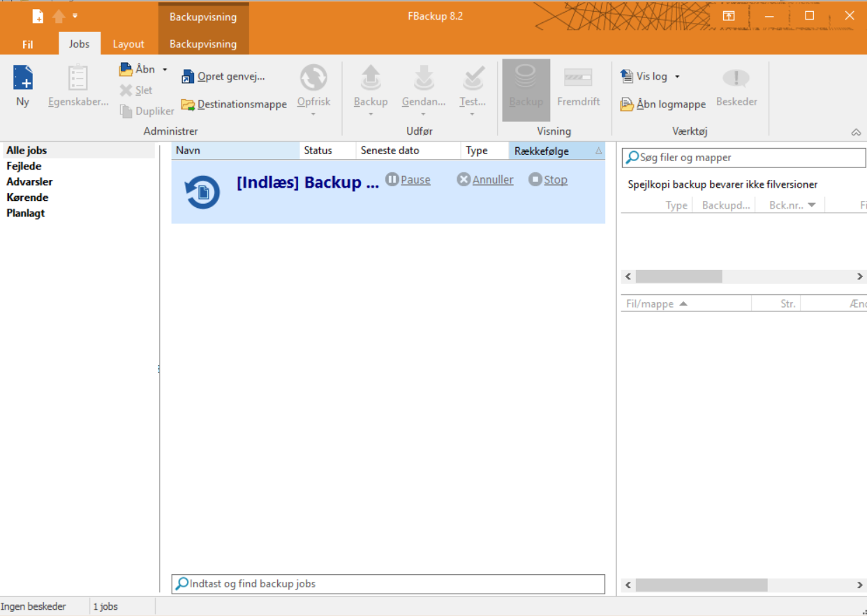Select the Jobs ribbon tab
Image resolution: width=867 pixels, height=616 pixels.
[x=79, y=43]
